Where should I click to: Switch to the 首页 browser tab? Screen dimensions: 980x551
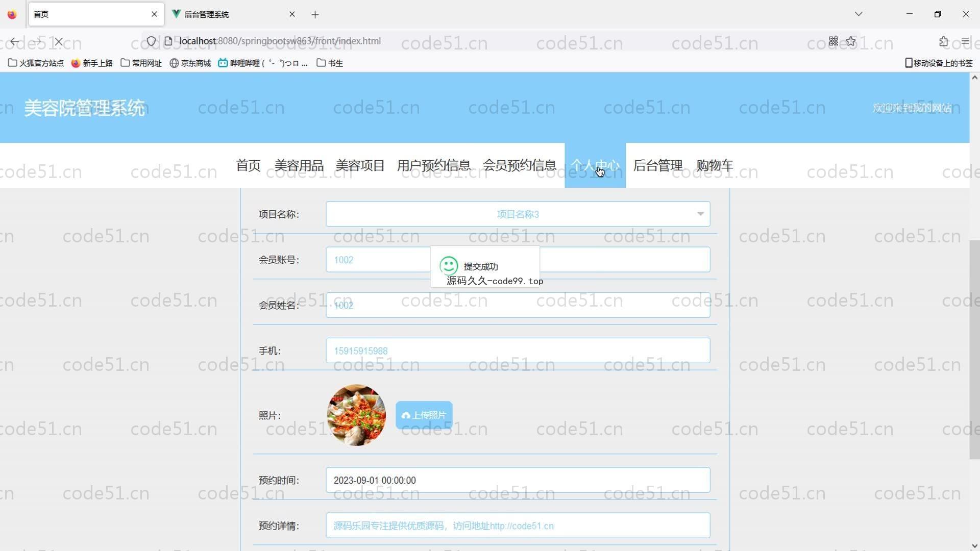pyautogui.click(x=96, y=14)
